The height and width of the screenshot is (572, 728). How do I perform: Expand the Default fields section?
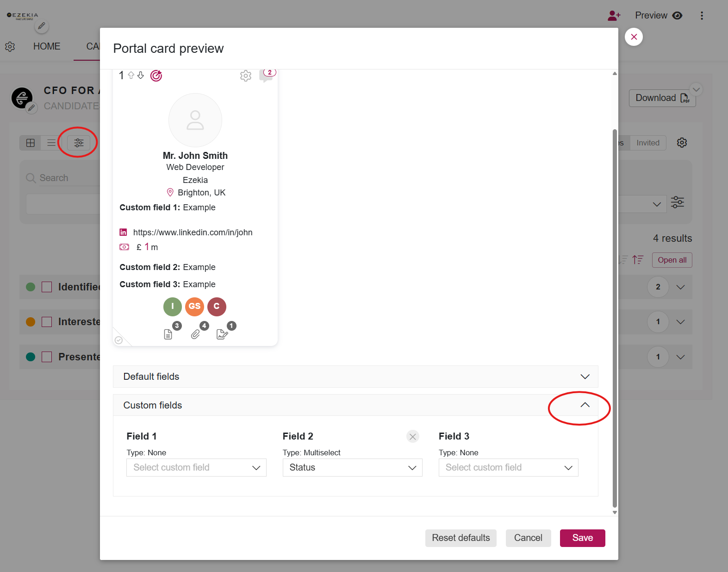355,377
